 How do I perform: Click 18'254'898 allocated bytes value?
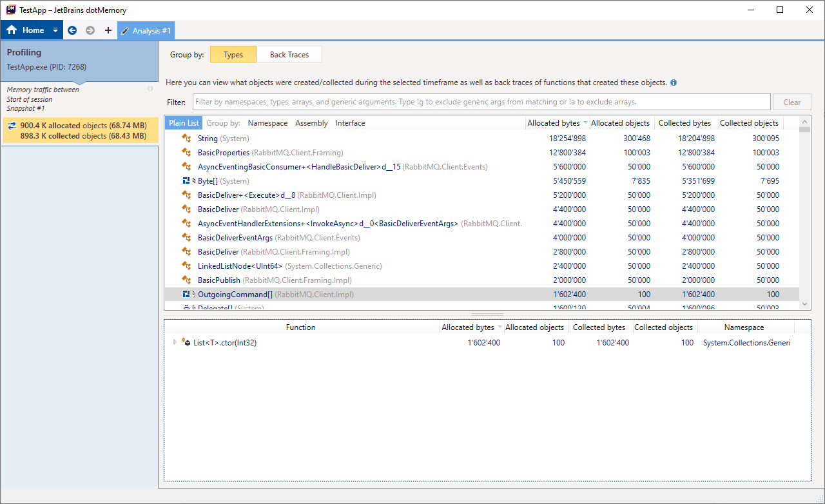tap(568, 139)
